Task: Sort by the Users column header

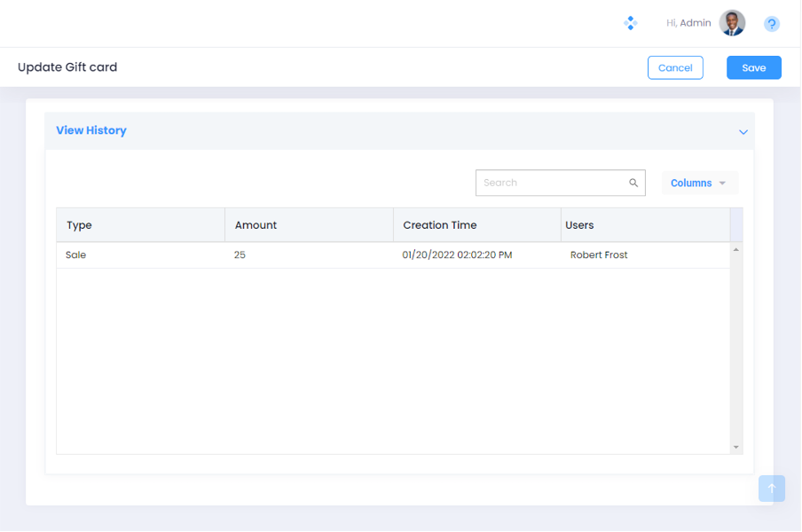Action: click(x=579, y=225)
